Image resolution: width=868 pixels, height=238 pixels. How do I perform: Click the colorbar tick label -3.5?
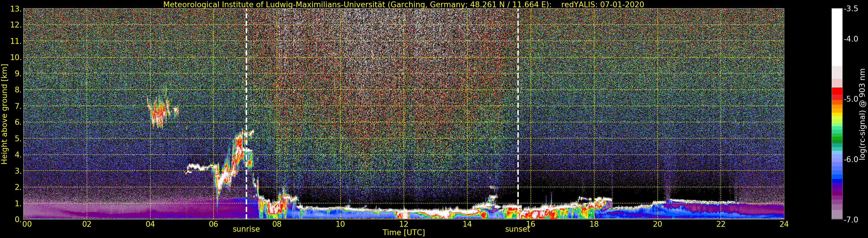851,9
